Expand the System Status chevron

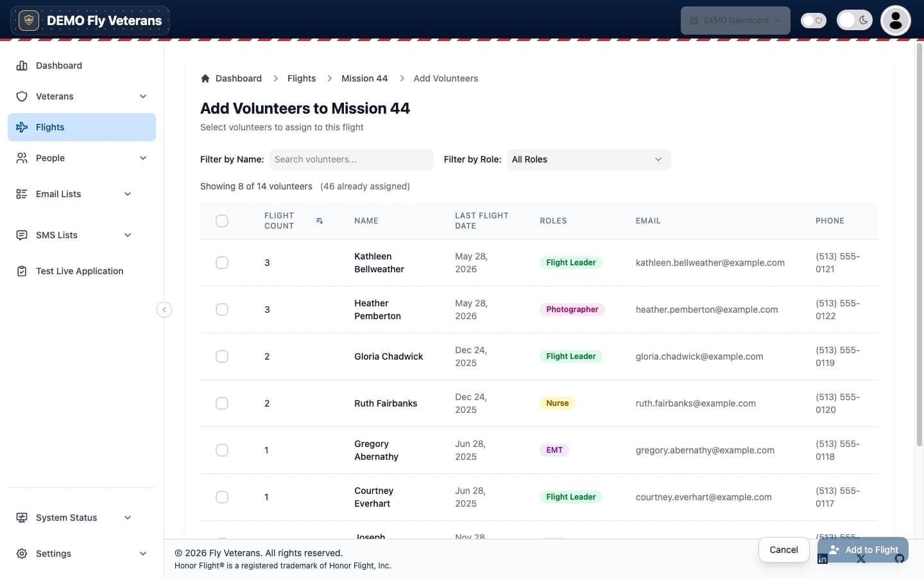coord(128,518)
